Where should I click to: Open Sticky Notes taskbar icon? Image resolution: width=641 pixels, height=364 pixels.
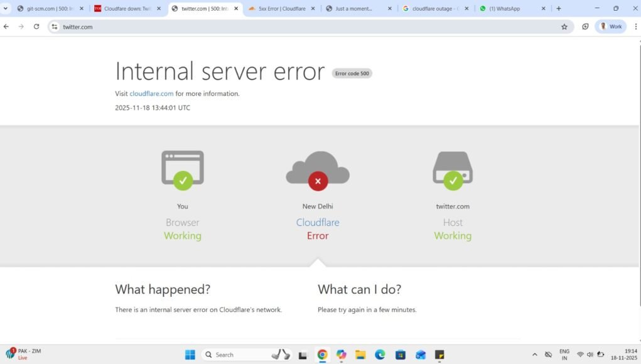tap(439, 355)
